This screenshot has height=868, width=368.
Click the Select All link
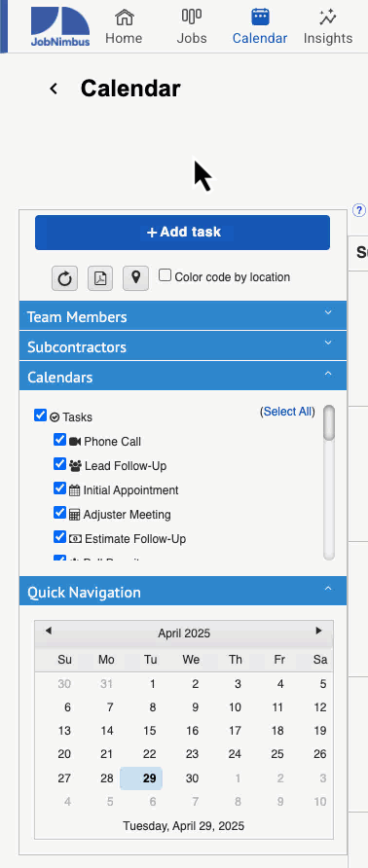click(287, 412)
